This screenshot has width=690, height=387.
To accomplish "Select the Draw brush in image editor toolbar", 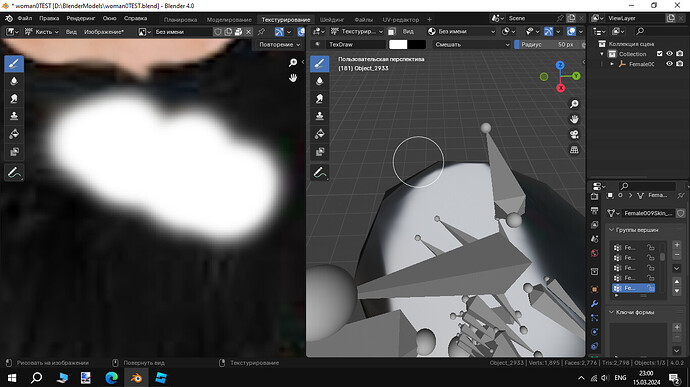I will tap(14, 64).
